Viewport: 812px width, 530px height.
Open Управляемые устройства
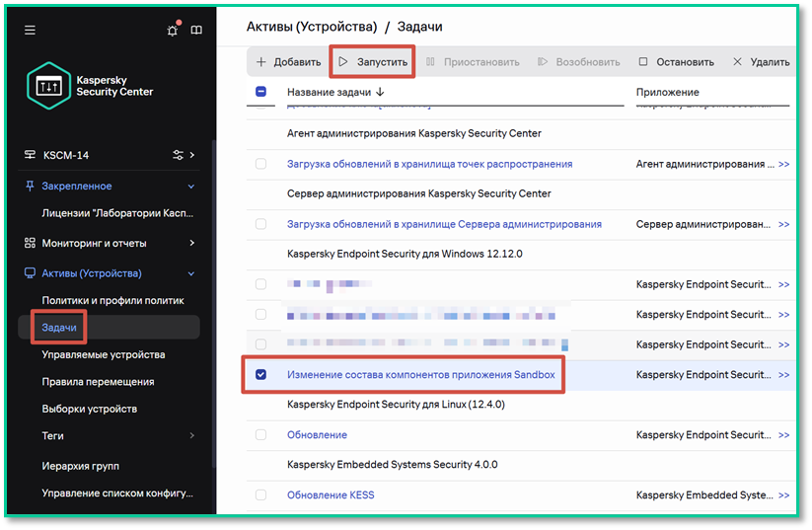tap(104, 354)
